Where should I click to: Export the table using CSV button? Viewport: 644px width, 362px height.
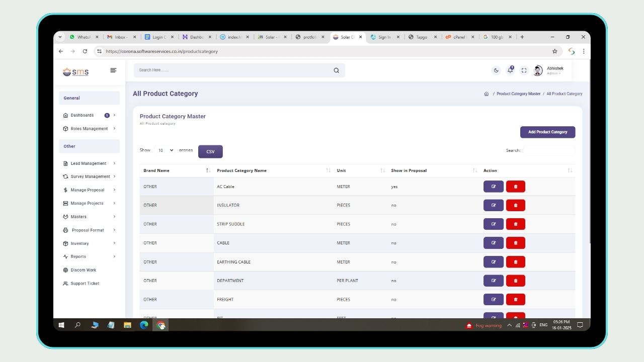pyautogui.click(x=210, y=152)
